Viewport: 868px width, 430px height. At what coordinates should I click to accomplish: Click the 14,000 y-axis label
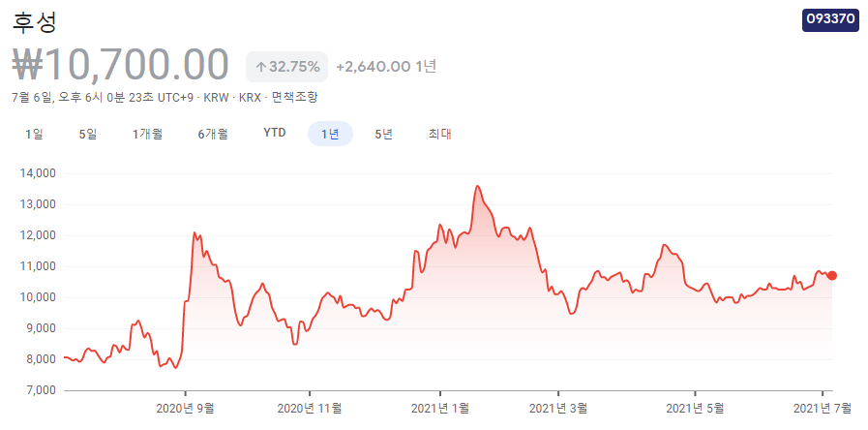[39, 173]
